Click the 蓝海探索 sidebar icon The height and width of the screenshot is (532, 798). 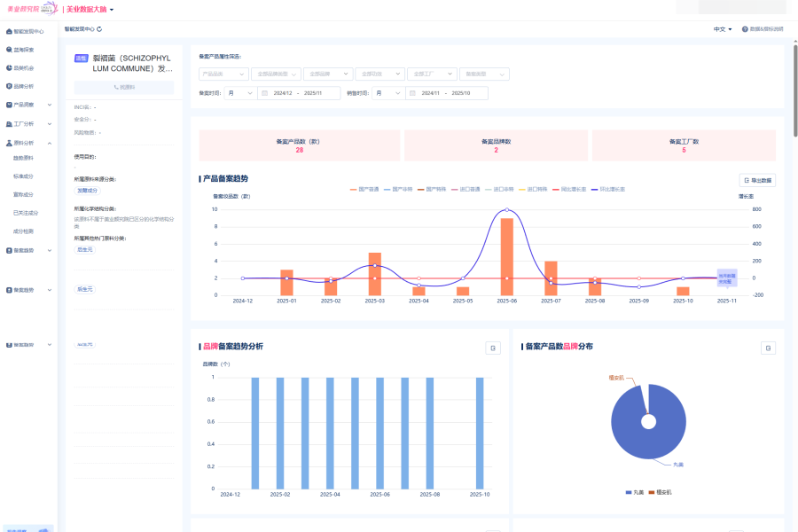click(x=9, y=50)
